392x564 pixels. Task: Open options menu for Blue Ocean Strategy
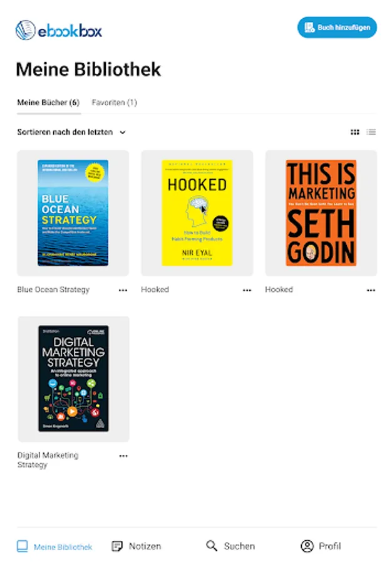[123, 290]
